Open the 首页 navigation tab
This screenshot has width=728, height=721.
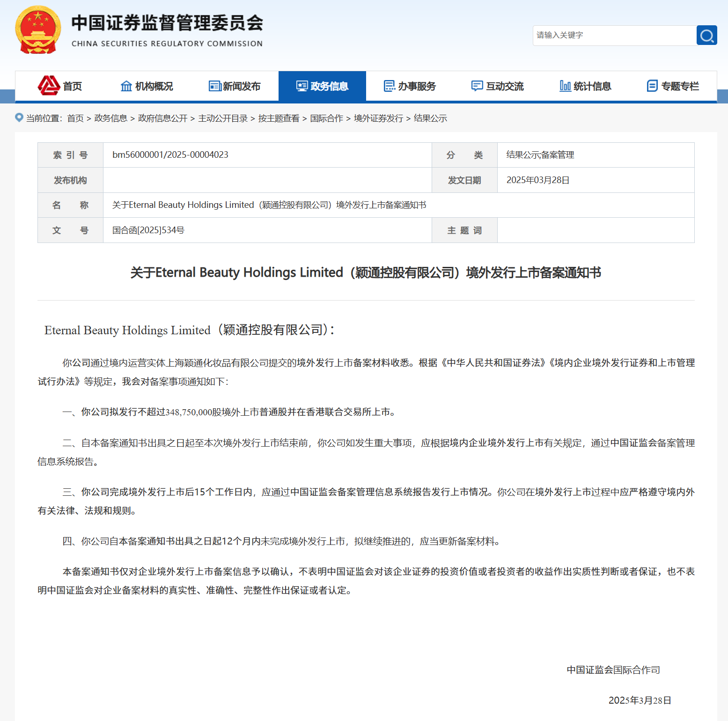59,86
